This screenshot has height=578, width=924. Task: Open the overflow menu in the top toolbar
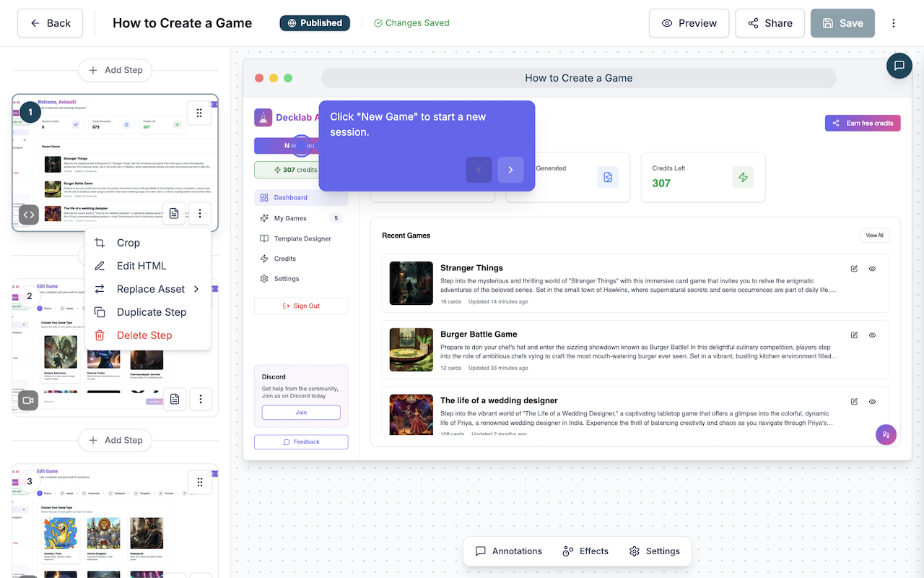point(894,22)
